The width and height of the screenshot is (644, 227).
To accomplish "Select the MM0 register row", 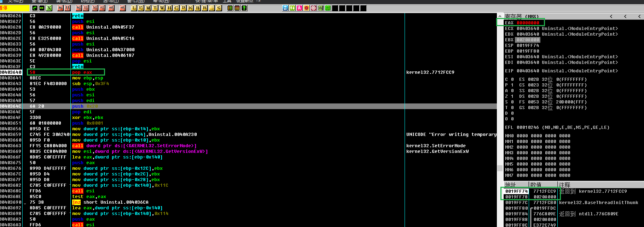I will tap(538, 136).
